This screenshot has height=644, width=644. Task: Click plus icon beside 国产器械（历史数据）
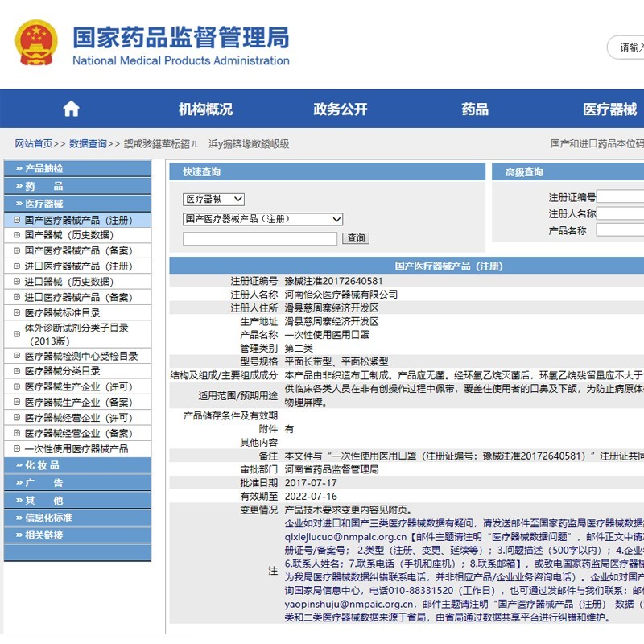coord(17,235)
